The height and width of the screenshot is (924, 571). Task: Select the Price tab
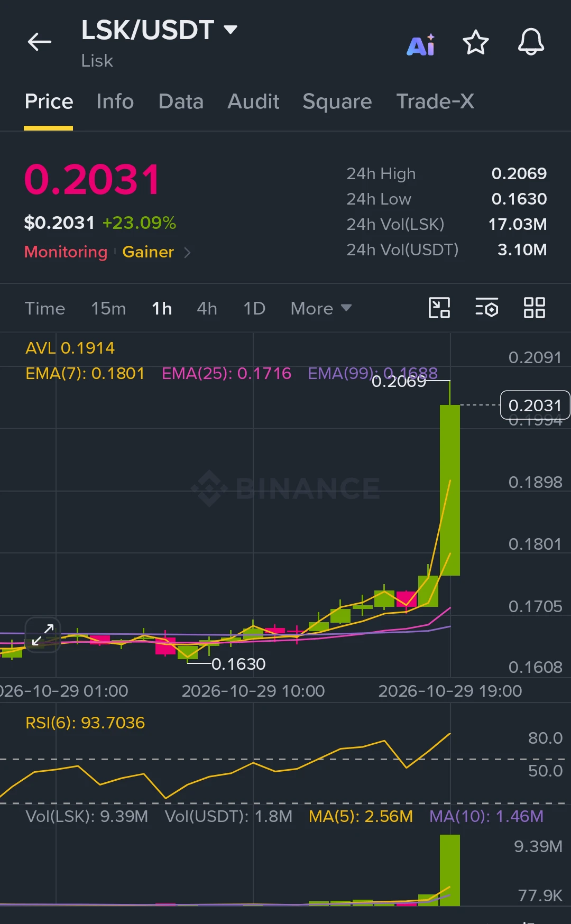49,101
